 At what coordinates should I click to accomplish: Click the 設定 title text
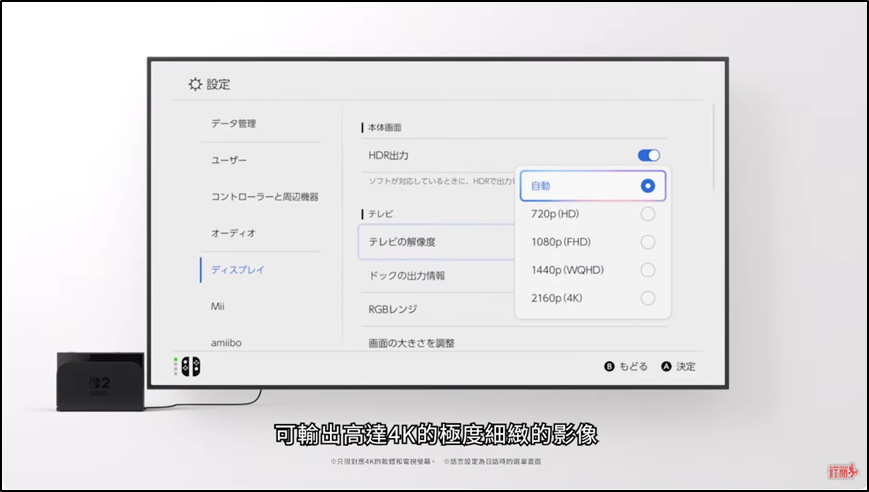click(218, 84)
